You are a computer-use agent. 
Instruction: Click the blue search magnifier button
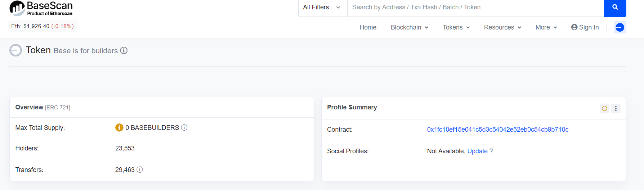pos(615,7)
